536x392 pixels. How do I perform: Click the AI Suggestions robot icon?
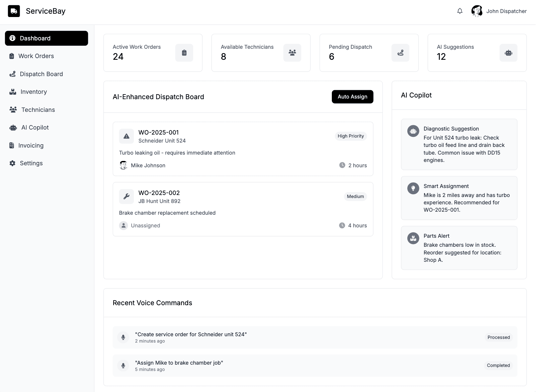point(508,53)
